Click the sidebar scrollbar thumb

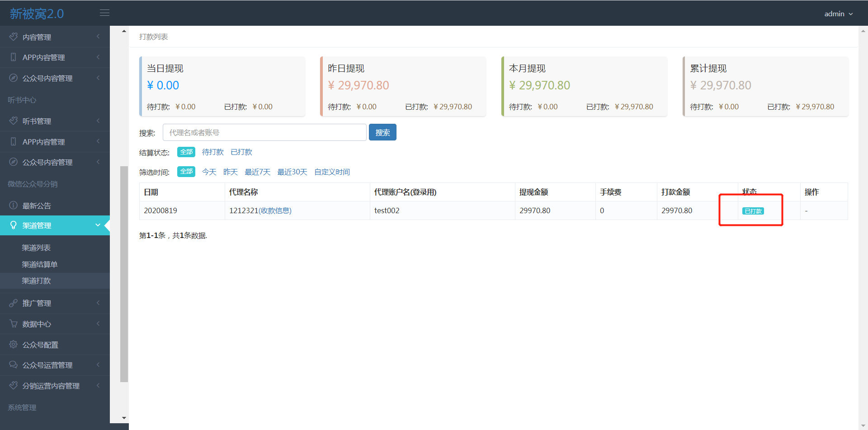124,274
